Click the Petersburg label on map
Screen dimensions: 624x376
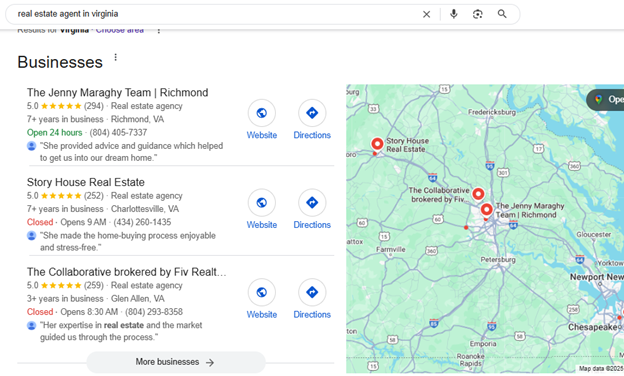[x=498, y=259]
